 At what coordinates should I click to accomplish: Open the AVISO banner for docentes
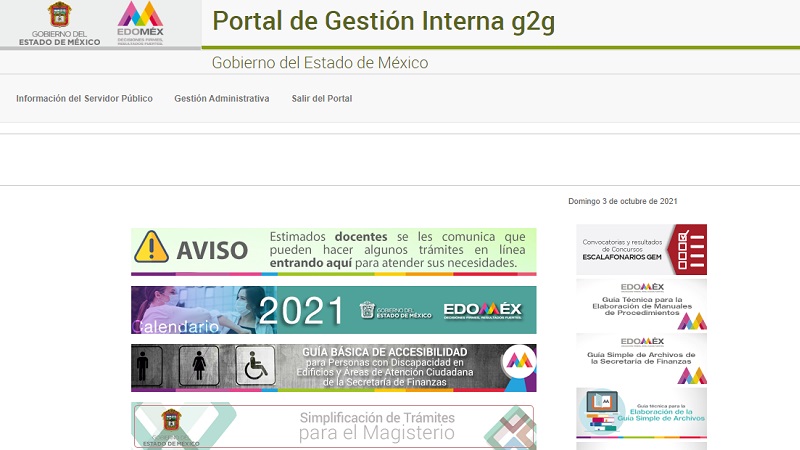(334, 252)
